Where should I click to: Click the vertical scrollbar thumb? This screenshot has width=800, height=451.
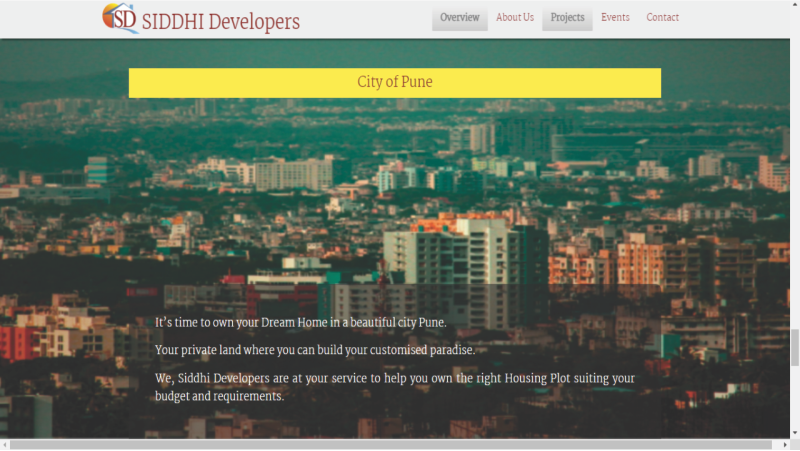point(795,347)
